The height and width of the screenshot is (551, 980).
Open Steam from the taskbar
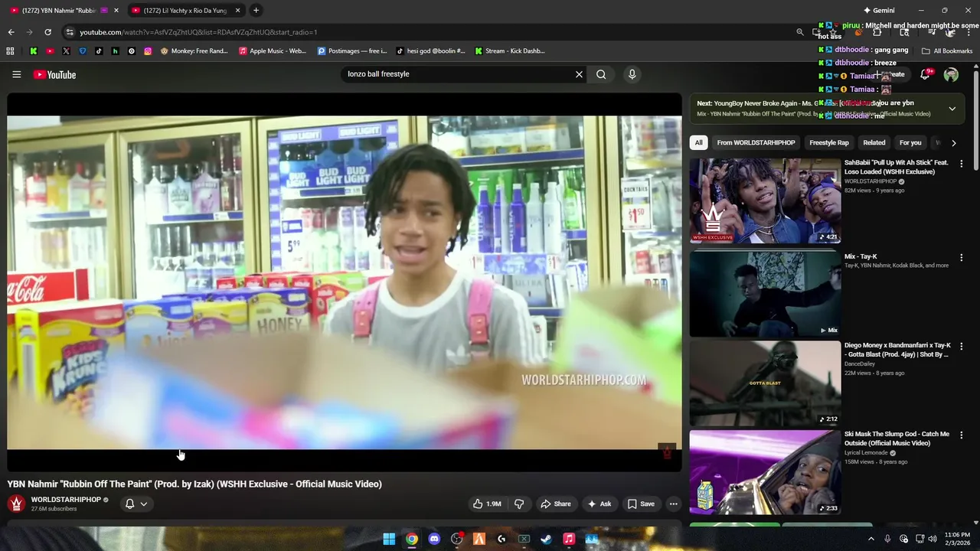pos(546,539)
